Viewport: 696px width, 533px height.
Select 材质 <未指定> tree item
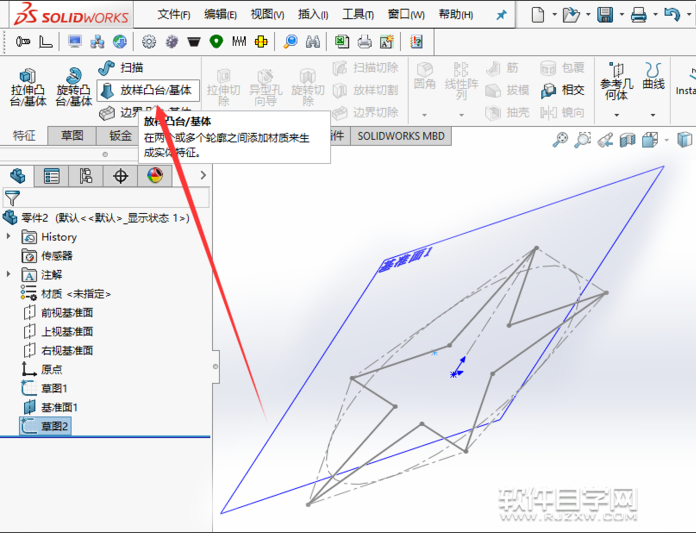point(66,293)
